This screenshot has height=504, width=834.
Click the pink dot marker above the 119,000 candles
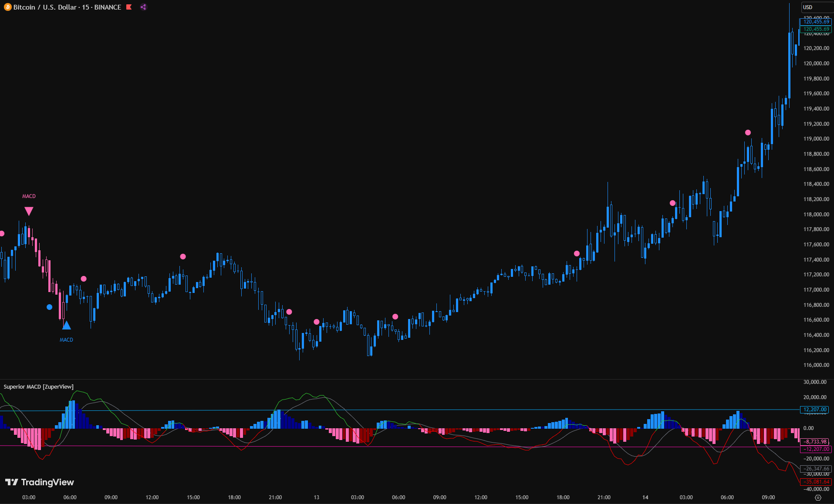[x=748, y=132]
